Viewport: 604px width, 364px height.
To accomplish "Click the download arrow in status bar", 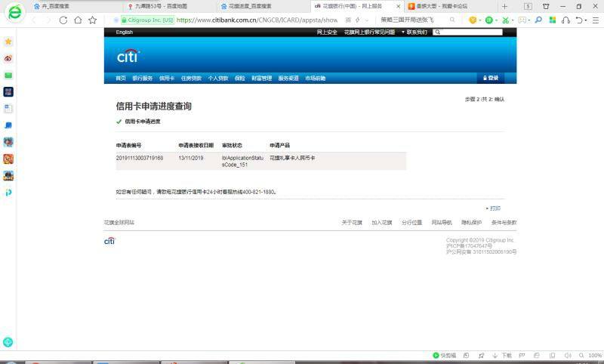I will [x=495, y=355].
